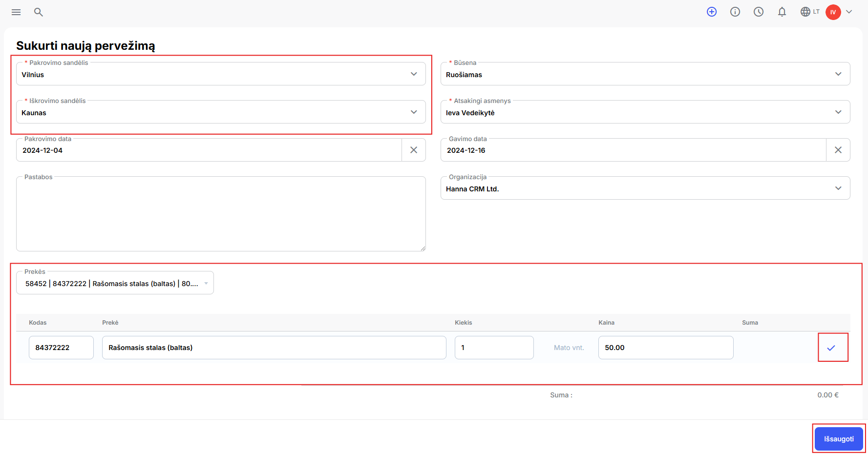Open the info circle icon

pos(735,12)
